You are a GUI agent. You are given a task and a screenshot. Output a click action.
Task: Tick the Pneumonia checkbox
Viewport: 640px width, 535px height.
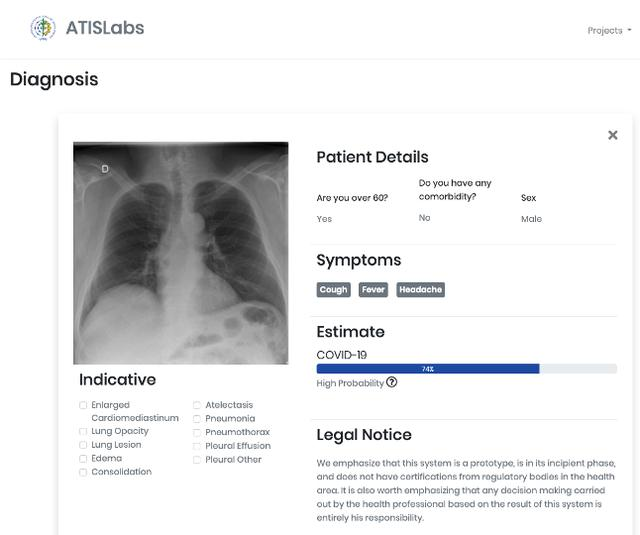[x=197, y=419]
